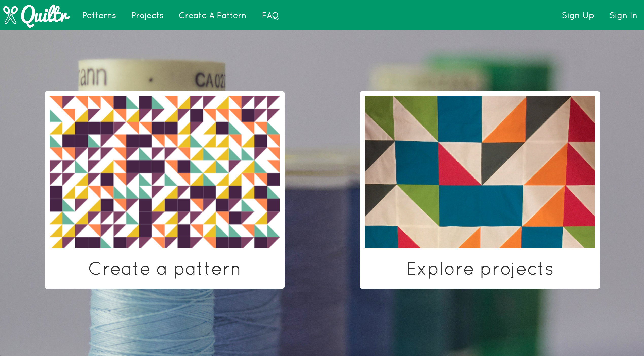This screenshot has width=644, height=356.
Task: Open the Projects menu item
Action: pyautogui.click(x=147, y=15)
